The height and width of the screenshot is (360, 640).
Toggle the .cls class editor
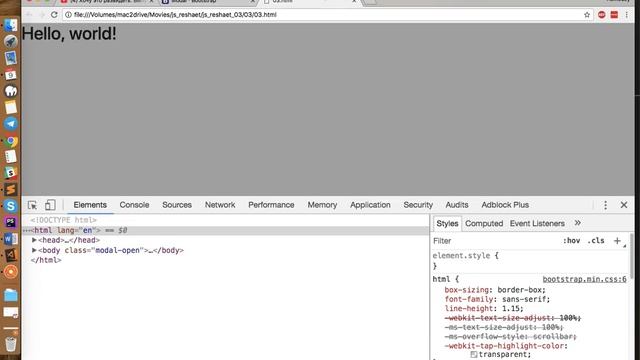[x=596, y=241]
